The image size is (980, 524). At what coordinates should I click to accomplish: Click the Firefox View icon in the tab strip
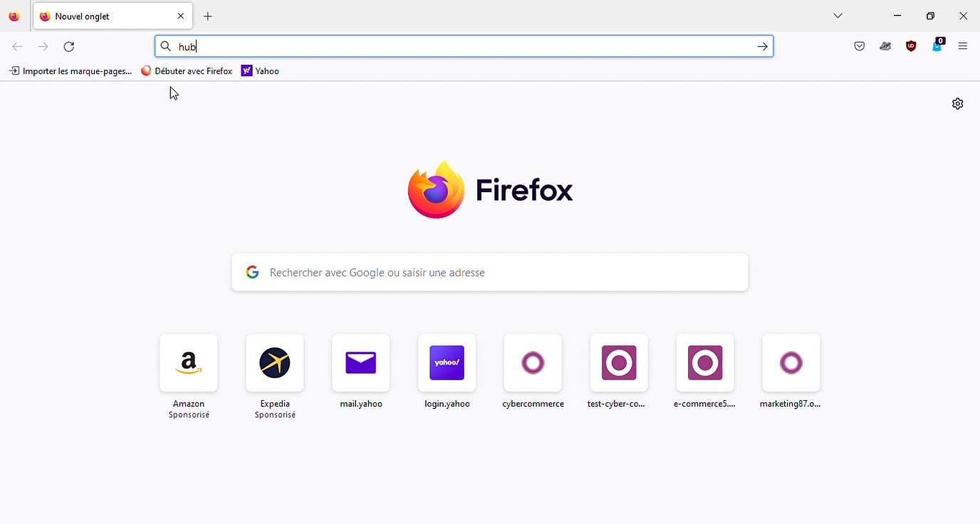point(14,16)
